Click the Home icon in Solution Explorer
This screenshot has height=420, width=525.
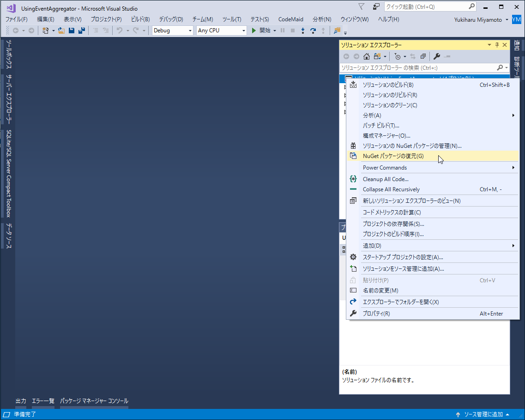367,56
